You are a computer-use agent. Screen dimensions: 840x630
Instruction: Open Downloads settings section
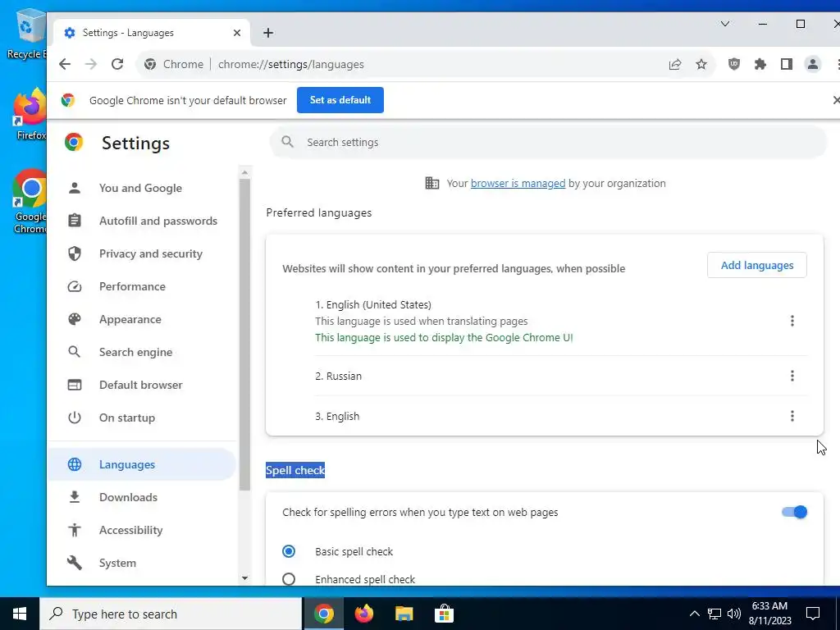point(128,498)
